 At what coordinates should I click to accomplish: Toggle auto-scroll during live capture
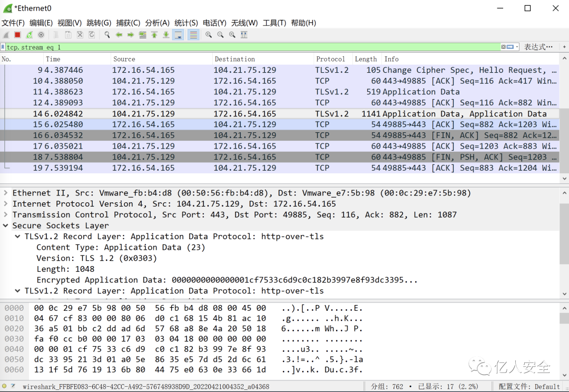tap(178, 35)
